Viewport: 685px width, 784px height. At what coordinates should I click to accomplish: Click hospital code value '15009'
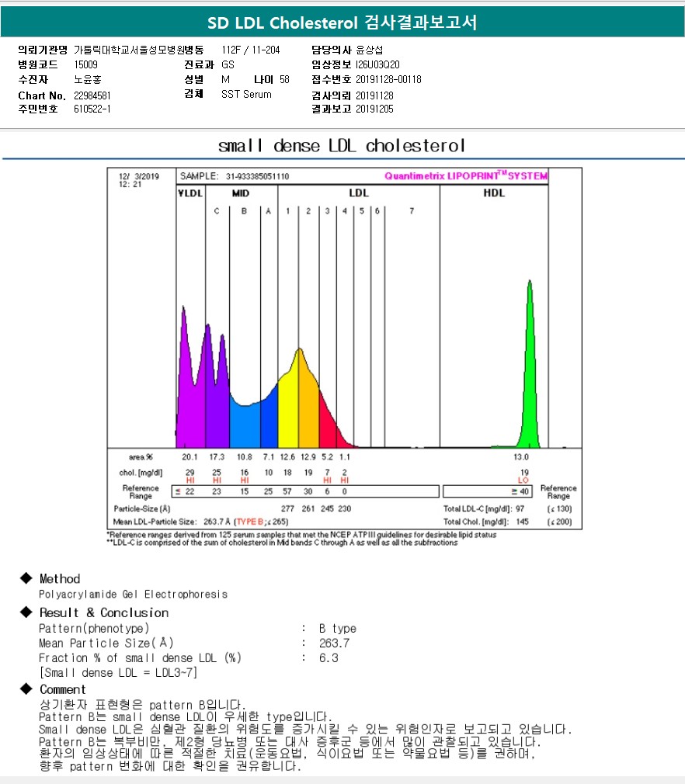[85, 64]
